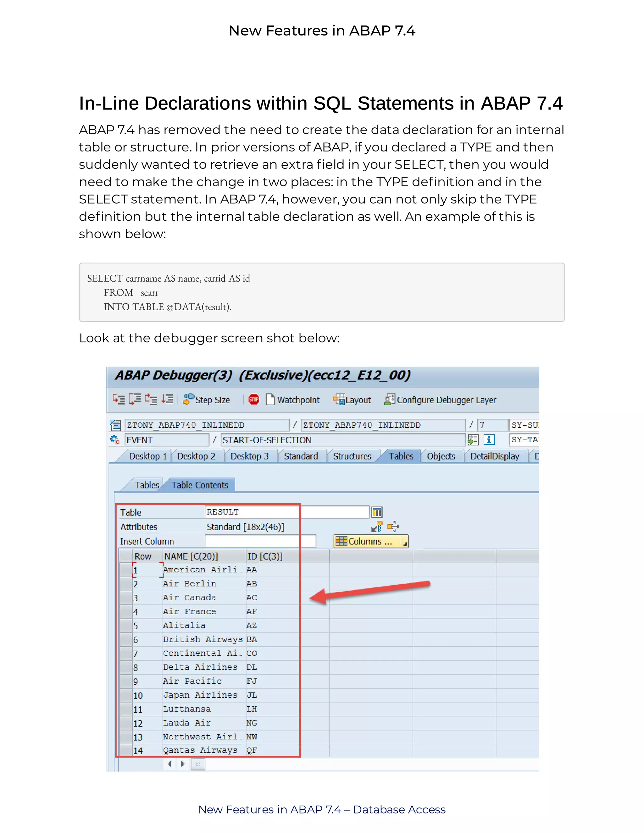Click the Step Over execute icon
The width and height of the screenshot is (644, 833).
tap(135, 399)
